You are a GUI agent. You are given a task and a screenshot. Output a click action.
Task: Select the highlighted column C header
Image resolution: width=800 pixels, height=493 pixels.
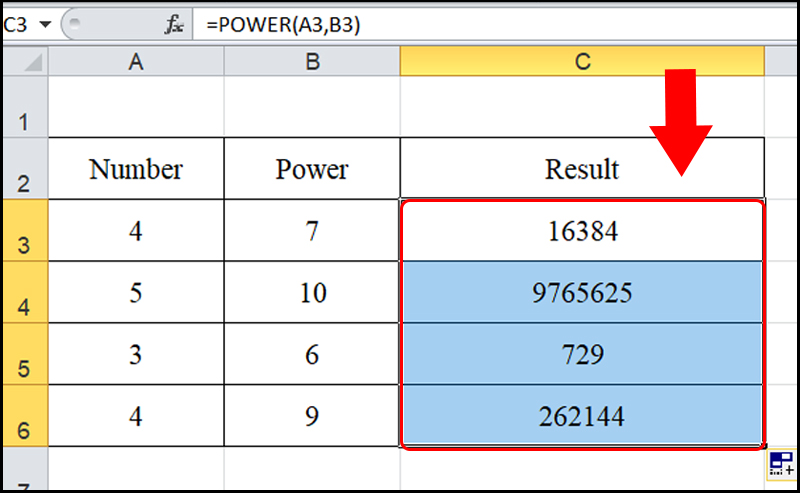pos(582,62)
